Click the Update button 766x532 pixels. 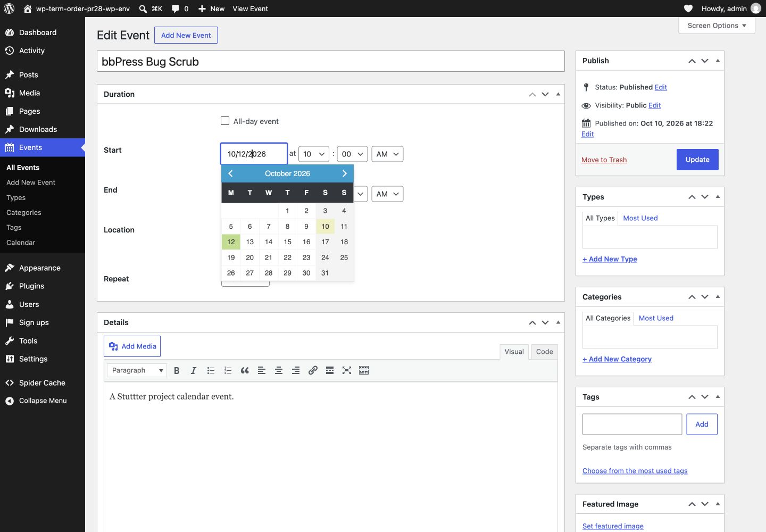point(697,160)
